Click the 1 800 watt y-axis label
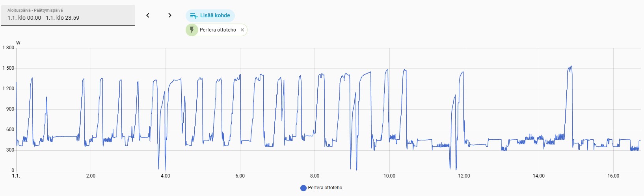Image resolution: width=644 pixels, height=196 pixels. tap(8, 48)
